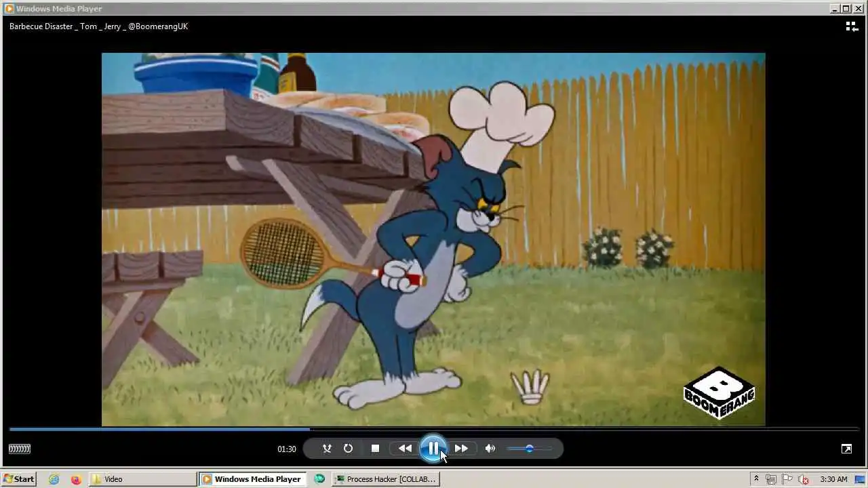
Task: Adjust the volume slider
Action: click(x=529, y=449)
